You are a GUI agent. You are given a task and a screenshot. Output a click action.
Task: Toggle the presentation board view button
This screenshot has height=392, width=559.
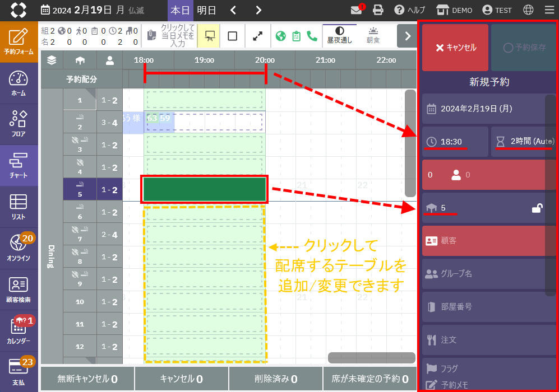pos(210,36)
